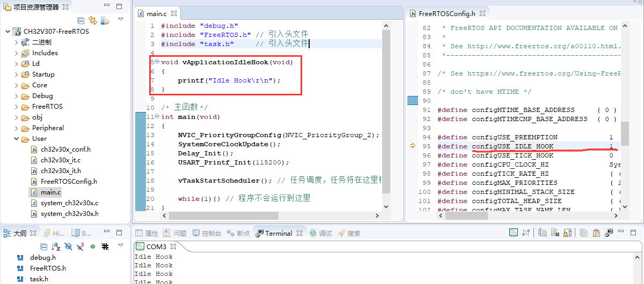This screenshot has width=644, height=284.
Task: Fold vApplicationIdleHook function at line 5
Action: tap(157, 62)
